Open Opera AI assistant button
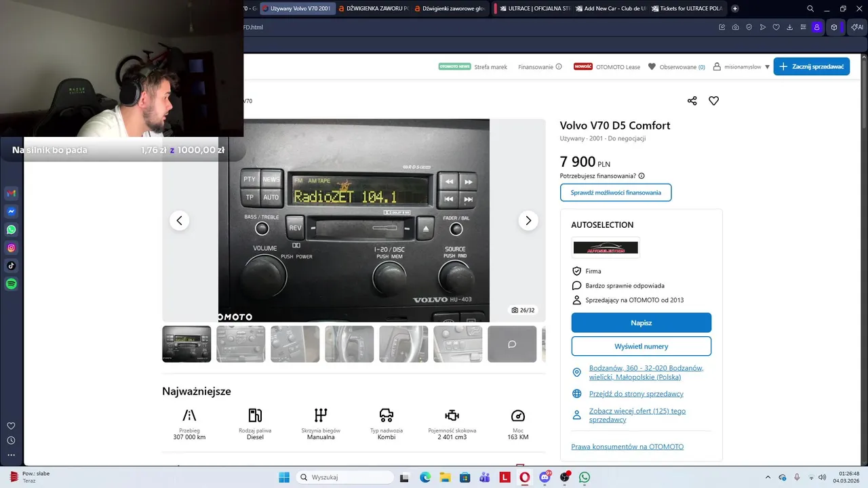The width and height of the screenshot is (868, 488). click(x=857, y=27)
